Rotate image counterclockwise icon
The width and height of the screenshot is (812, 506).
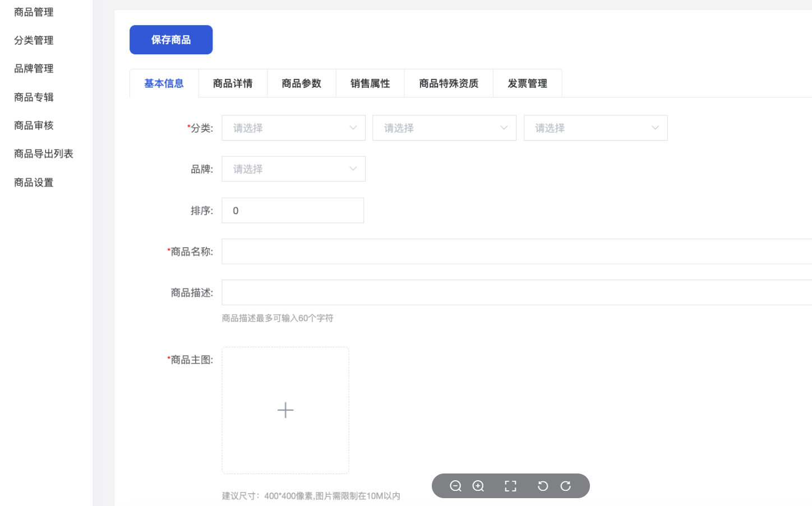click(542, 486)
